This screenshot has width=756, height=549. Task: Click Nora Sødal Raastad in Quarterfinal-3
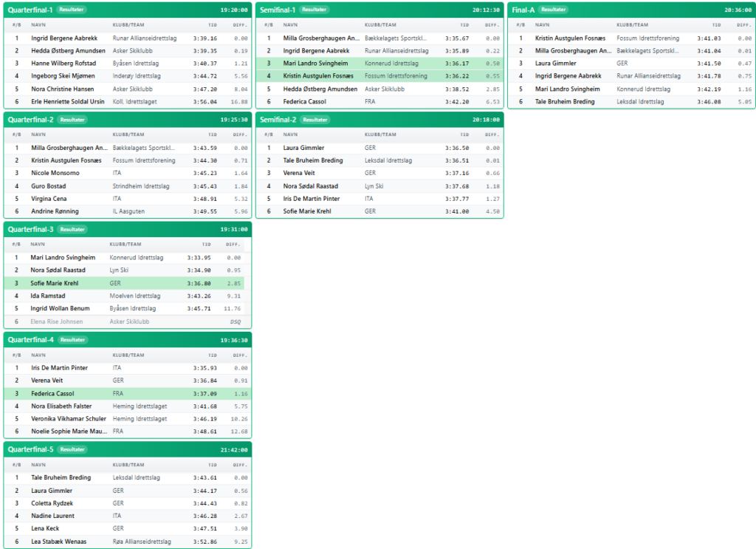[58, 270]
